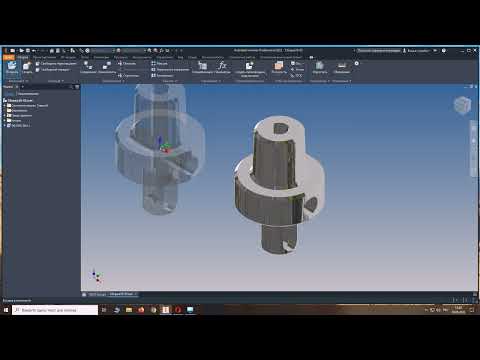Click the Help icon in the title bar
This screenshot has height=360, width=480.
444,51
